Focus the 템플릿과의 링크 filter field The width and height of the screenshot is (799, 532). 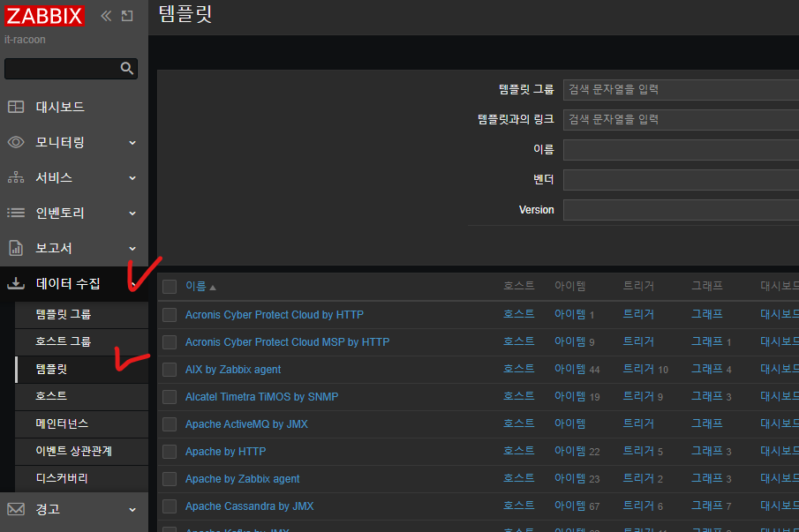(x=681, y=120)
